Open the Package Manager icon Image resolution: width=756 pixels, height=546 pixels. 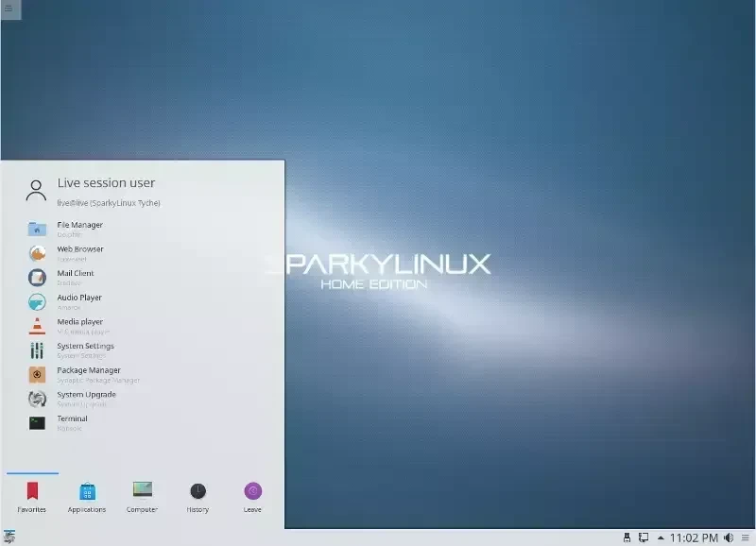pyautogui.click(x=37, y=374)
